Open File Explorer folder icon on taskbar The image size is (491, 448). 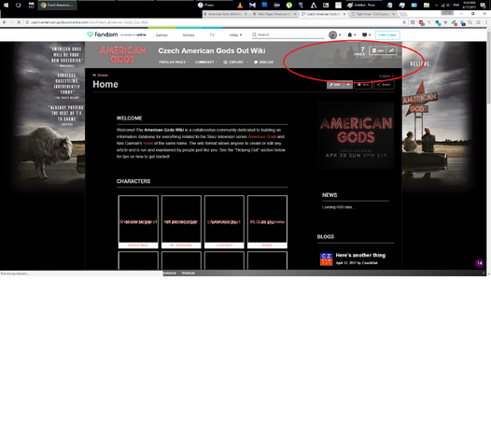427,5
